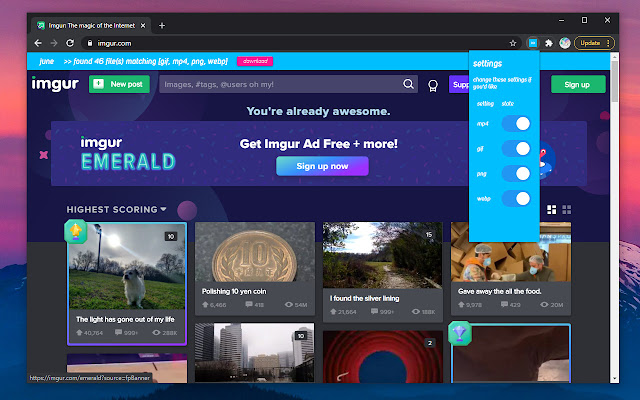The height and width of the screenshot is (400, 640).
Task: Click the scrollbar down arrow
Action: pos(614,379)
